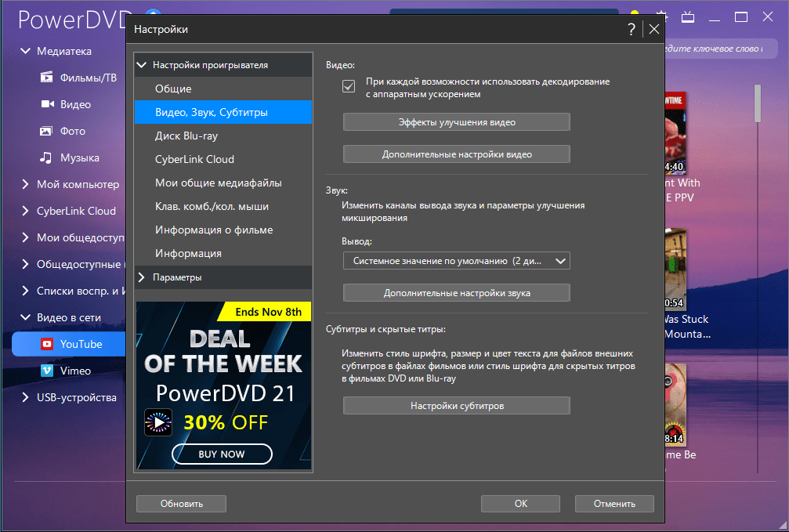Screen dimensions: 789x532
Task: Select Общие settings page
Action: pos(223,89)
